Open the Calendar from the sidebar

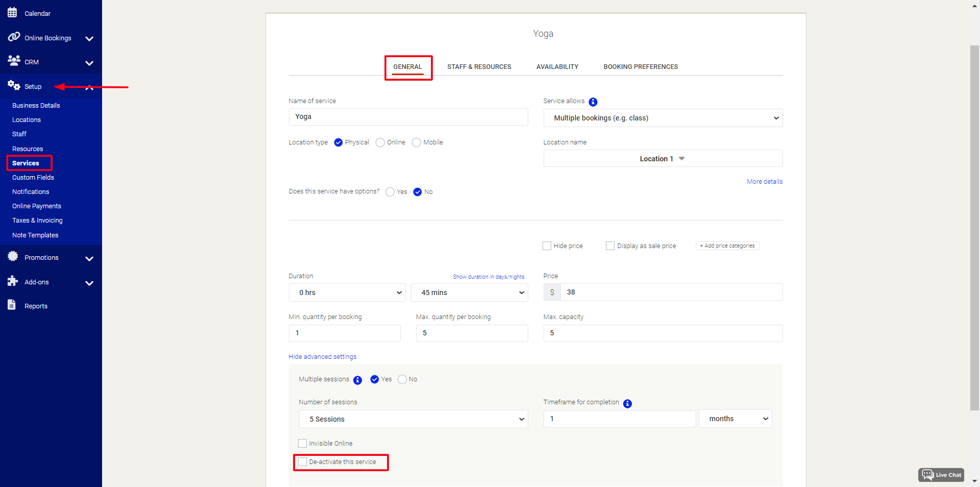(13, 12)
